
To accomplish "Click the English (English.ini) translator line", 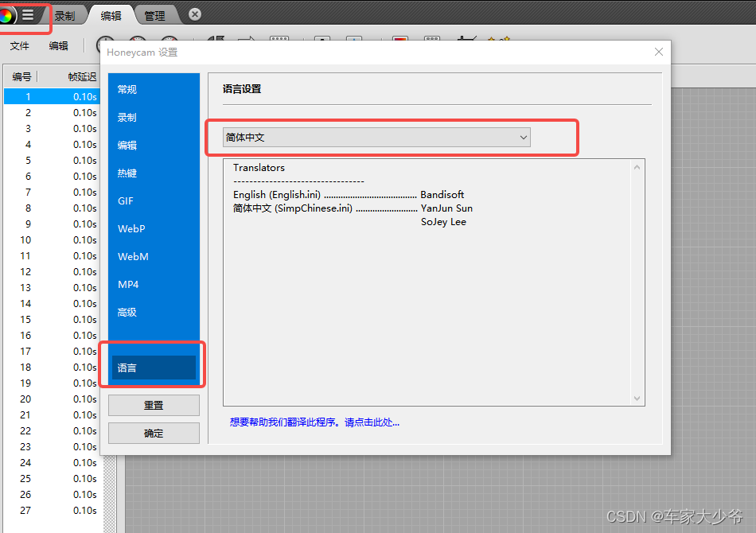I will 349,195.
